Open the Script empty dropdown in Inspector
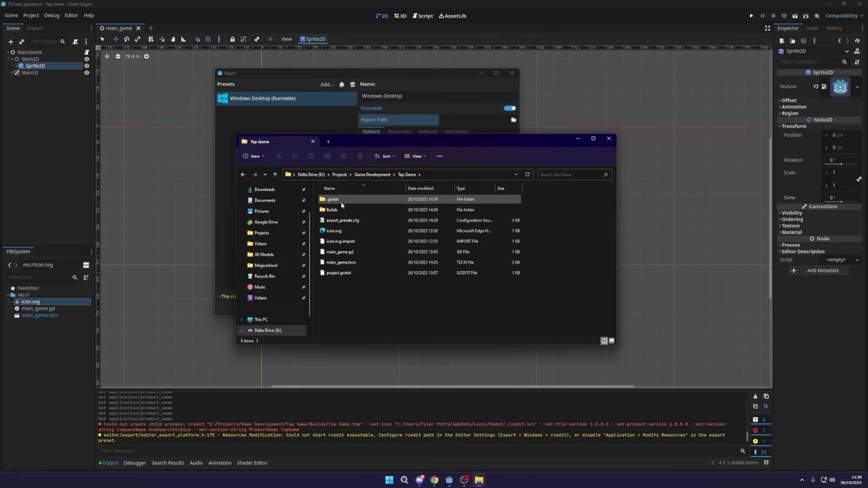Screen dimensions: 868x488 [839, 260]
